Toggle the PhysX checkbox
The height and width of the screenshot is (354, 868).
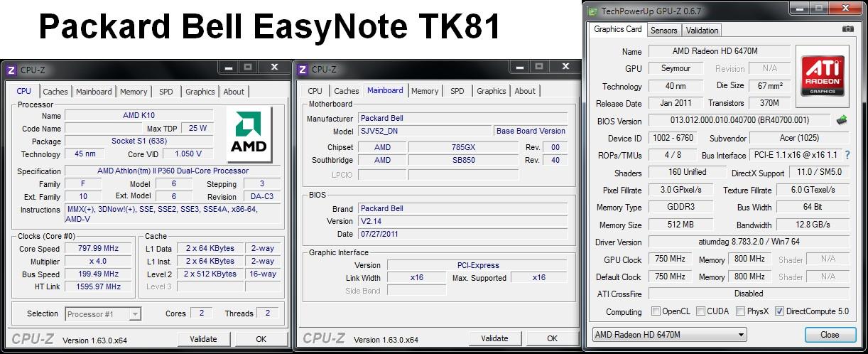coord(741,311)
